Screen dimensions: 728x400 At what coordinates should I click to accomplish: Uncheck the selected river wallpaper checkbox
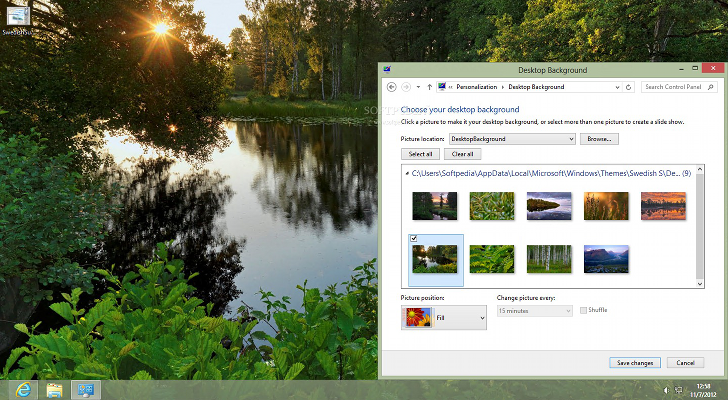coord(414,239)
